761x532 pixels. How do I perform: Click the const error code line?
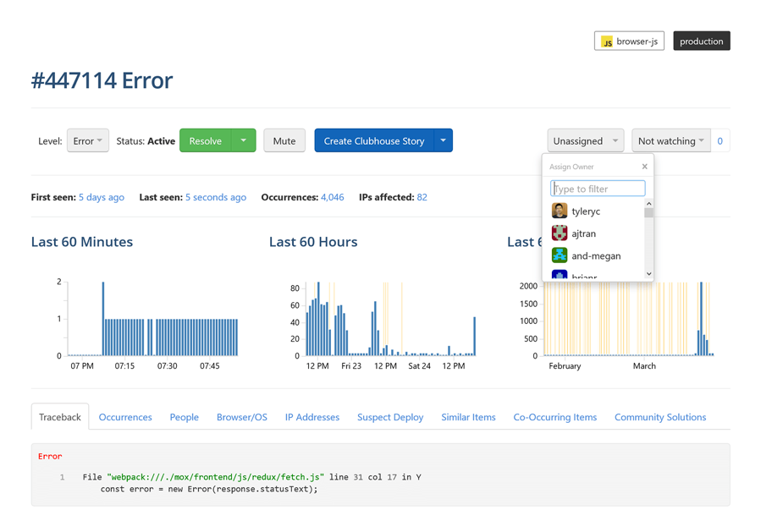(x=209, y=489)
